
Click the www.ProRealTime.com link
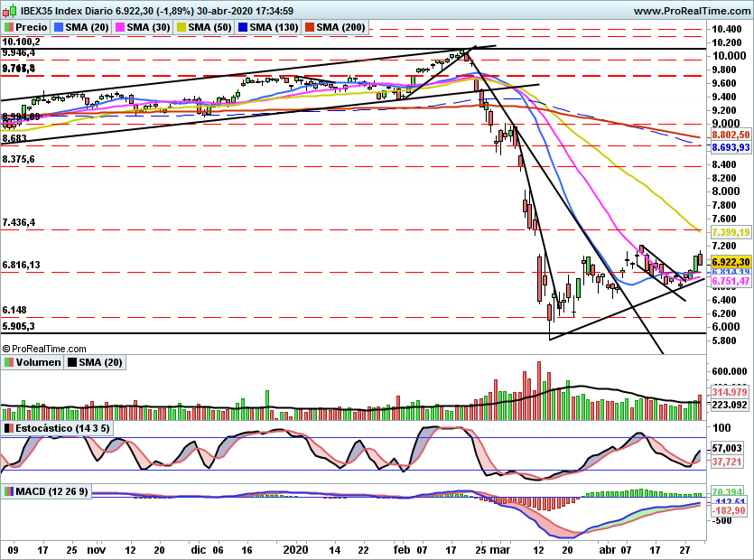pos(692,11)
